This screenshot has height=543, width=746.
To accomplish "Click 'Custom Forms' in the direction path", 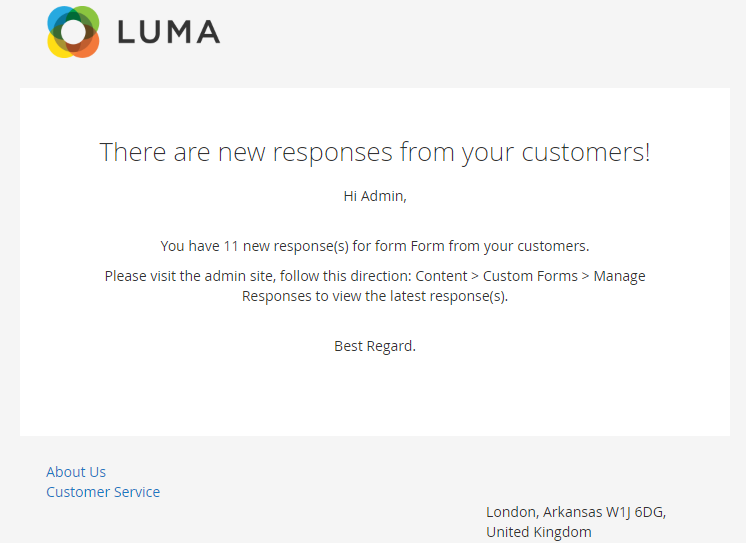I will pyautogui.click(x=530, y=276).
